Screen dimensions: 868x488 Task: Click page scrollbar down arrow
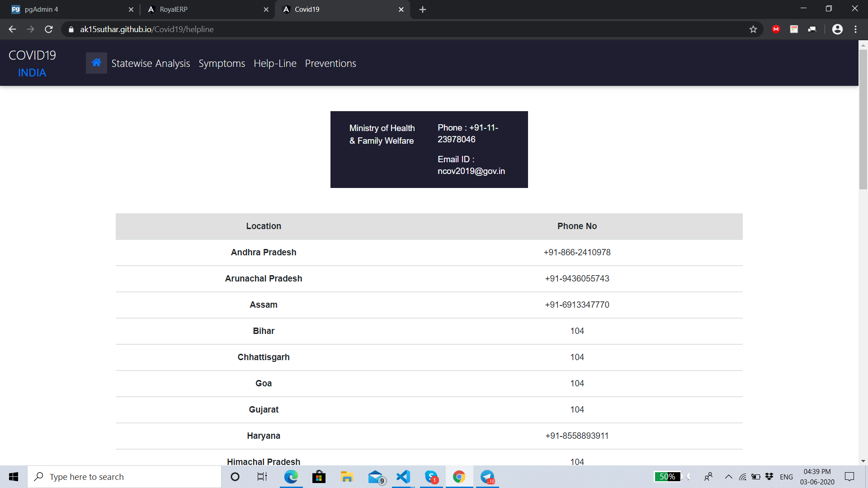click(863, 461)
